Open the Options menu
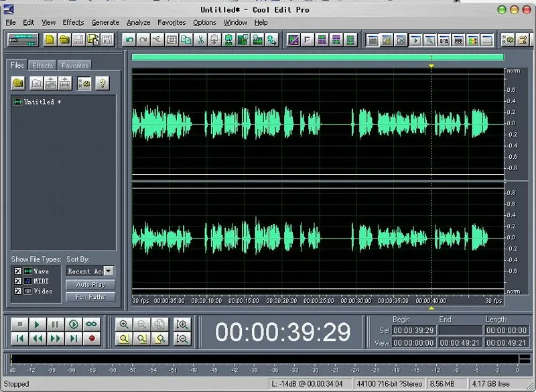Screen dimensions: 536x392 (x=204, y=23)
